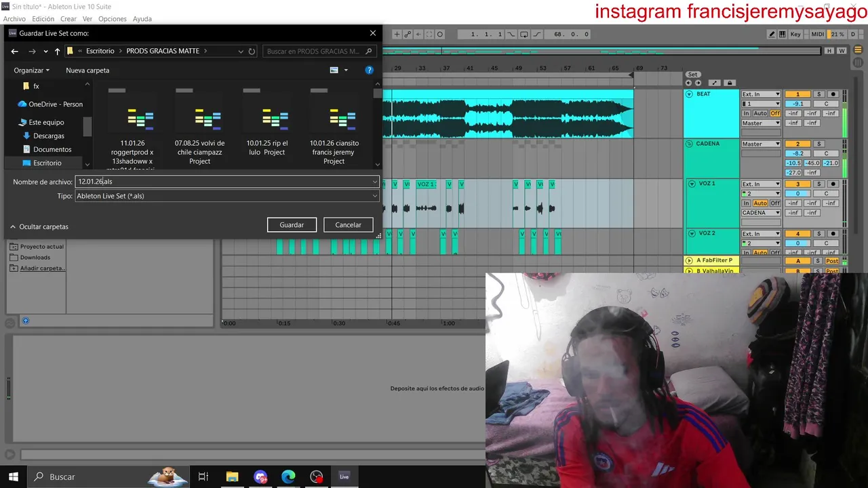868x488 pixels.
Task: Click the Cancelar button
Action: point(349,224)
